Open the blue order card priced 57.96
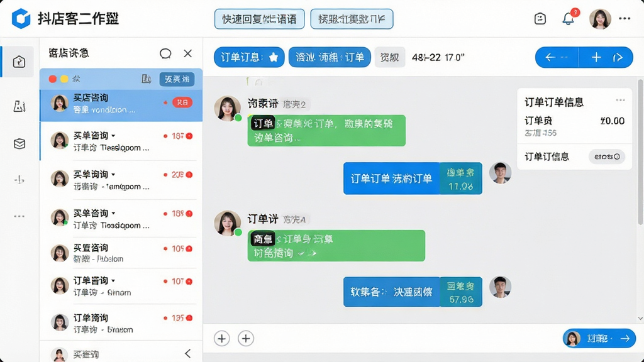The image size is (644, 362). click(x=413, y=292)
